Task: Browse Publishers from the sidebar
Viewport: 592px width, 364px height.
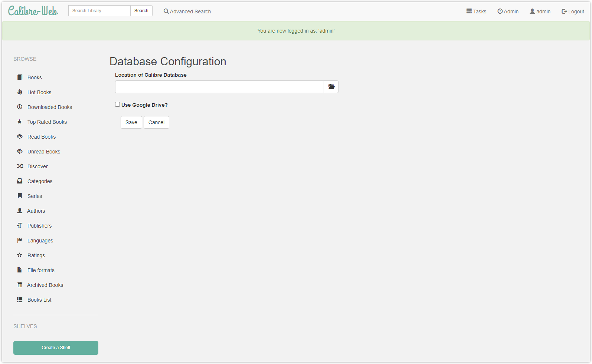Action: (x=40, y=226)
